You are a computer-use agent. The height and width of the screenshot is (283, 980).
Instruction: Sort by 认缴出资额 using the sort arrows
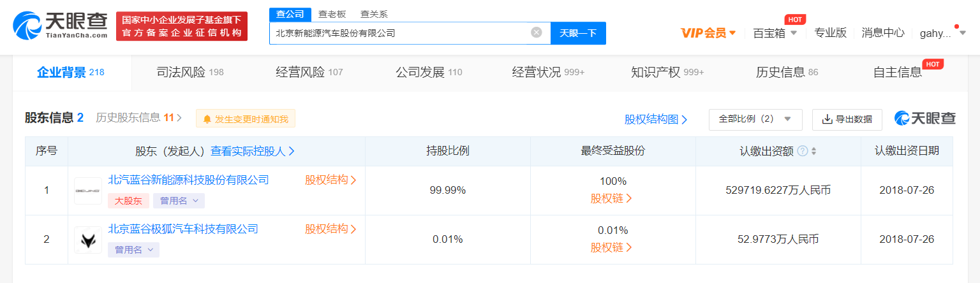point(813,151)
